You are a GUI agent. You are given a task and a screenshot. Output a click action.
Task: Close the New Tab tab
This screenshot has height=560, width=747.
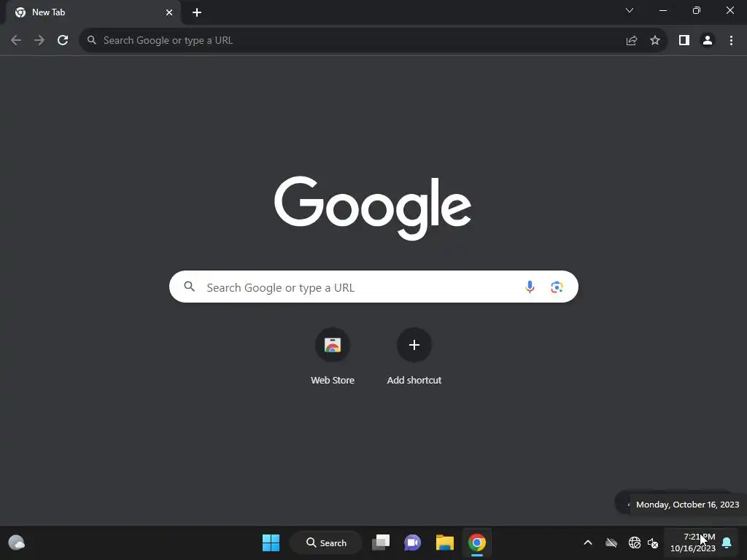pos(169,12)
